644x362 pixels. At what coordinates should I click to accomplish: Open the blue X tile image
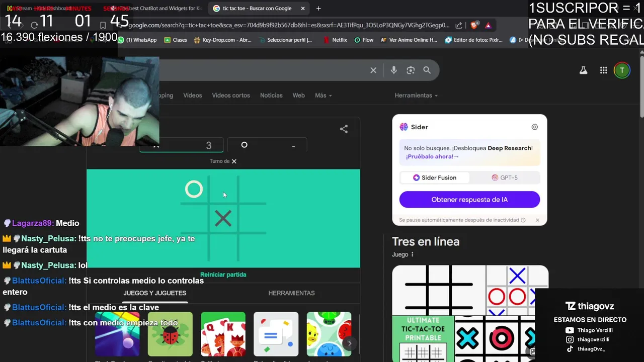(x=467, y=338)
